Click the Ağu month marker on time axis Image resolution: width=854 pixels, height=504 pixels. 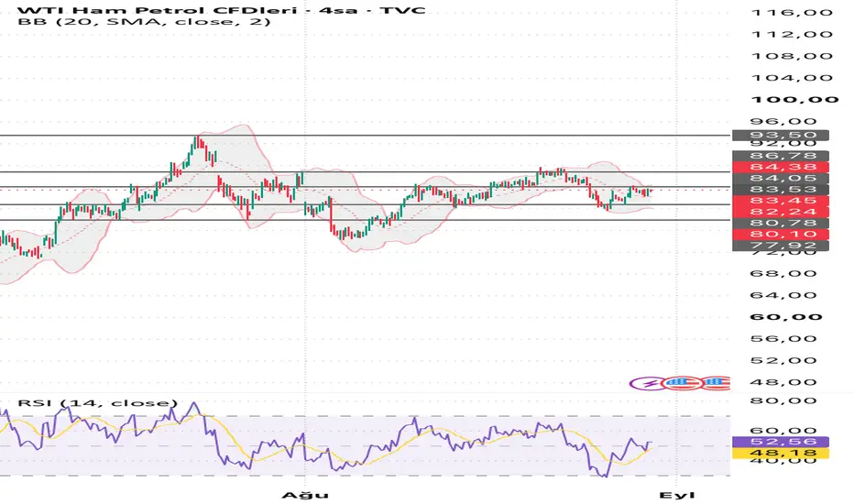(305, 495)
